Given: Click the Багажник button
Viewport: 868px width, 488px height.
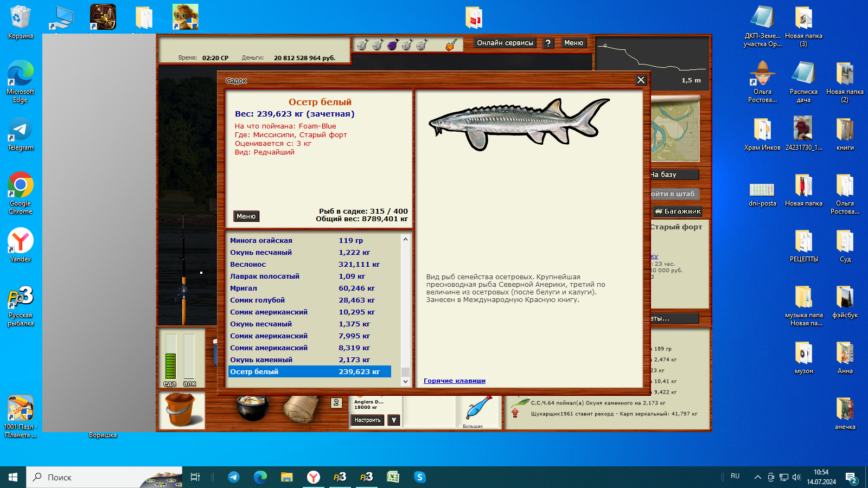Looking at the screenshot, I should click(x=678, y=211).
